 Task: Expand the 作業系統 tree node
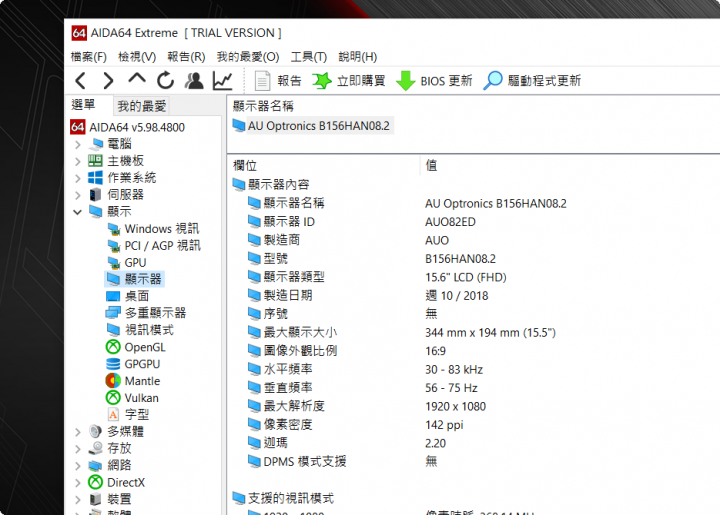pos(78,179)
